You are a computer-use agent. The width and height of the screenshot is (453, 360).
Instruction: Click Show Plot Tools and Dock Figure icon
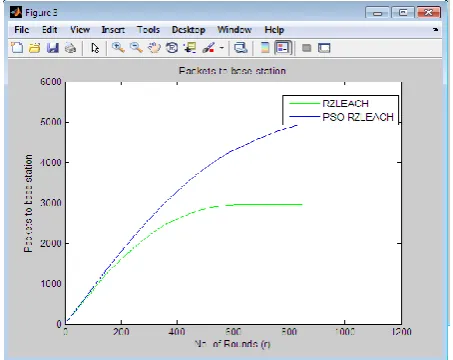click(324, 48)
